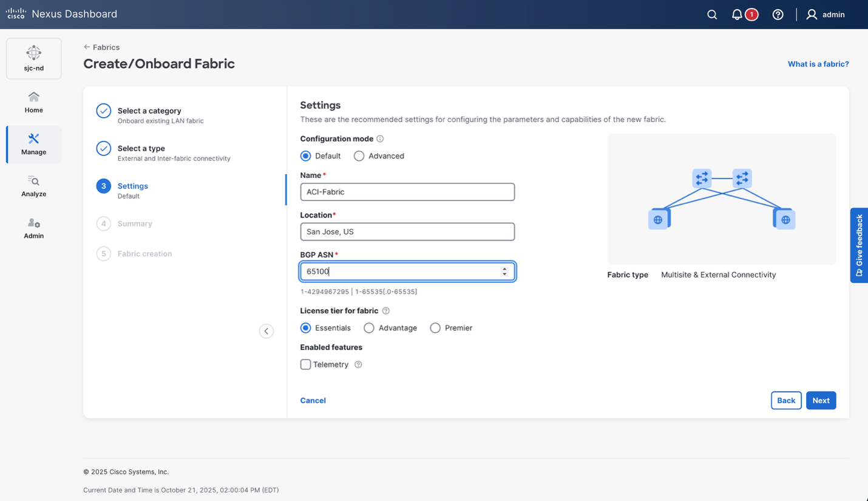The image size is (868, 501).
Task: Click 'Select a type' completed step
Action: [x=141, y=148]
